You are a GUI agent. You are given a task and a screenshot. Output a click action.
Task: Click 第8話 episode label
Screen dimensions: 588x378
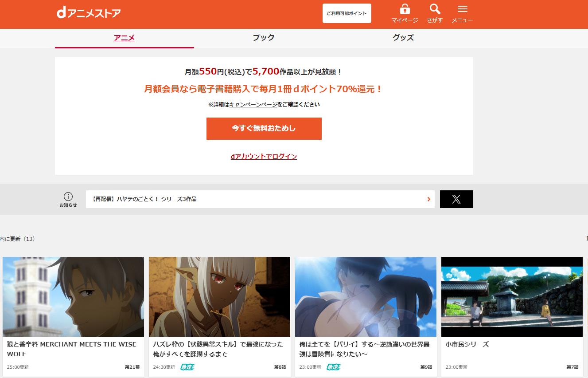click(280, 367)
